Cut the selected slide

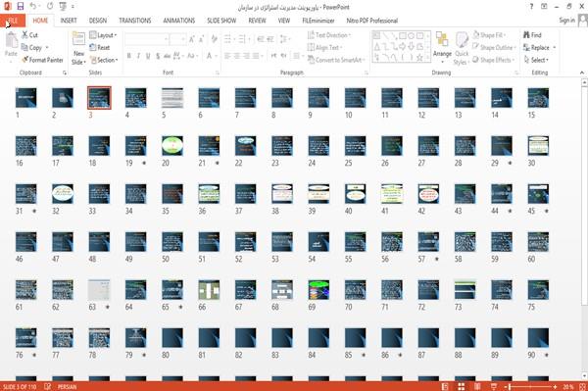(x=29, y=35)
